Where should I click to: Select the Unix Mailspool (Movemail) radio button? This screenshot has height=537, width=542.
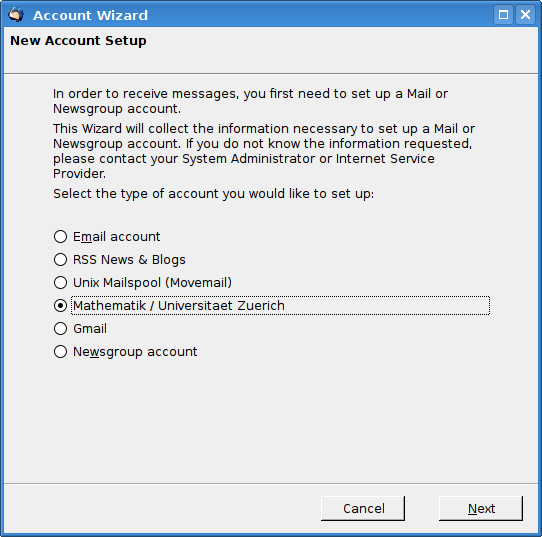coord(60,283)
